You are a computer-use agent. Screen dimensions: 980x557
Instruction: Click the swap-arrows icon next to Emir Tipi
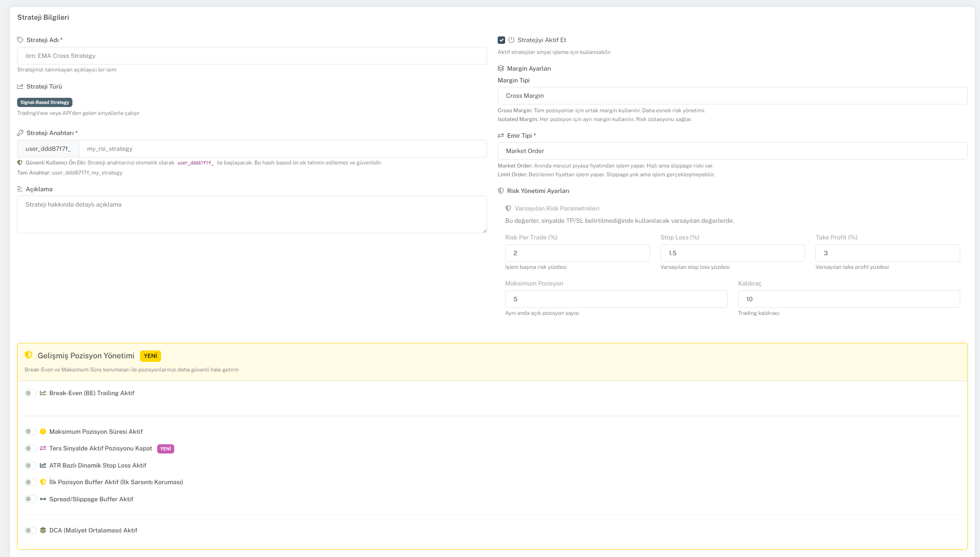501,136
